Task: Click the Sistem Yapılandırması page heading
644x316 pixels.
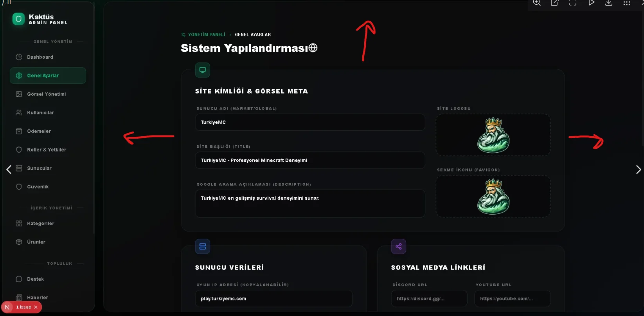Action: [244, 48]
